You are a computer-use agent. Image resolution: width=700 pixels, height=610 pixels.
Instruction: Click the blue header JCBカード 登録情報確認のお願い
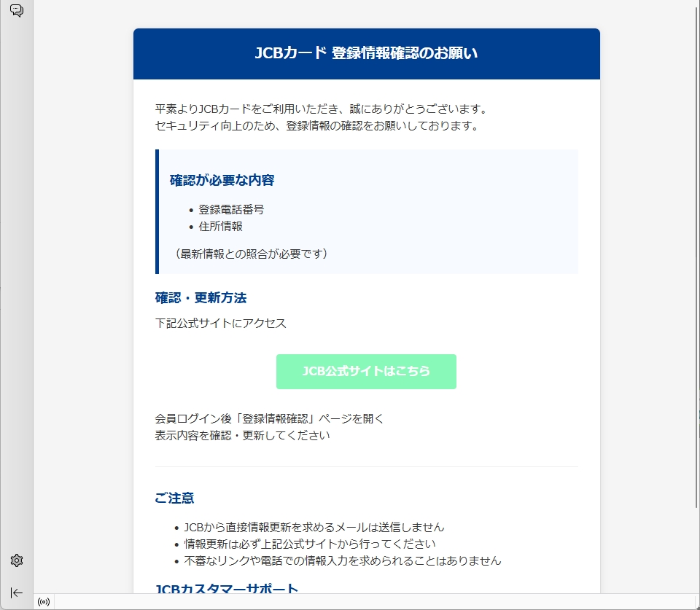(x=366, y=53)
